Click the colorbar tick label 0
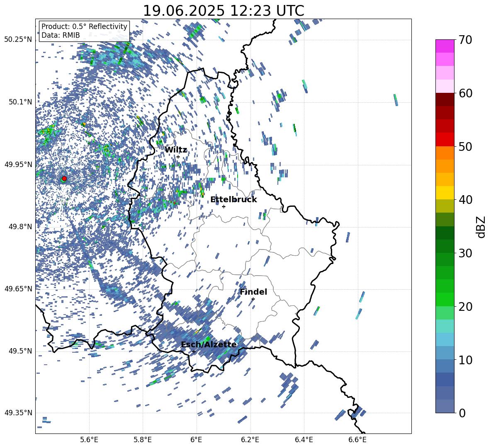Image resolution: width=491 pixels, height=448 pixels. tap(462, 413)
